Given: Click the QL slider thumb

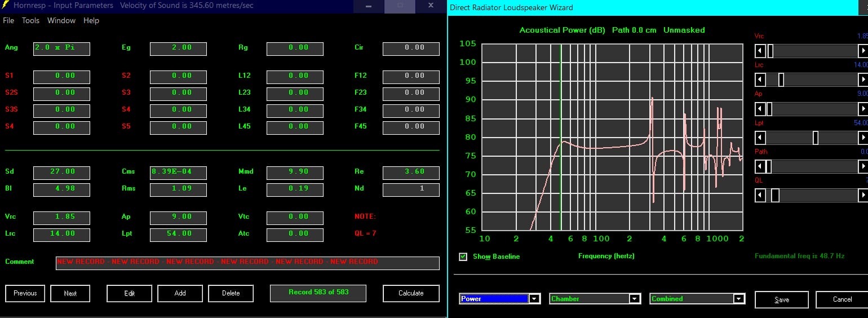Looking at the screenshot, I should pos(775,195).
